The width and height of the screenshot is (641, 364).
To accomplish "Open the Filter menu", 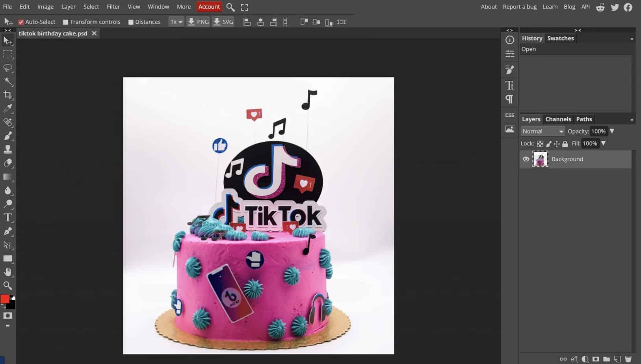I will pos(113,7).
